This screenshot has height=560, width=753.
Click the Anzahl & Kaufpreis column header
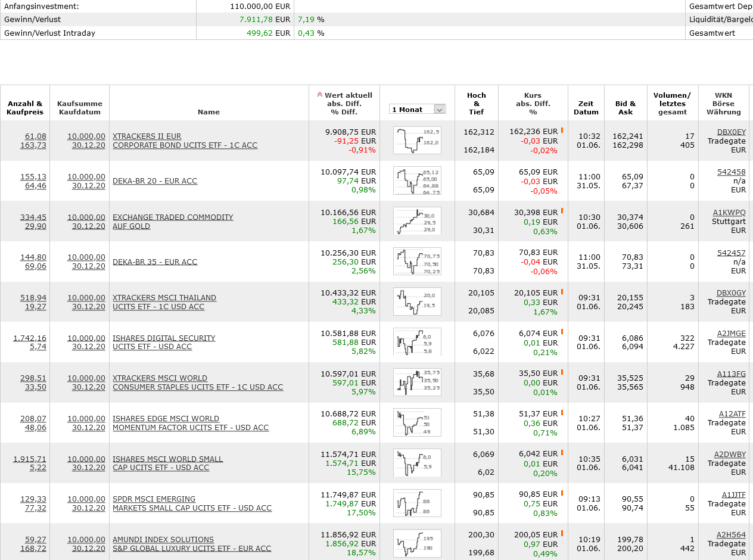25,108
